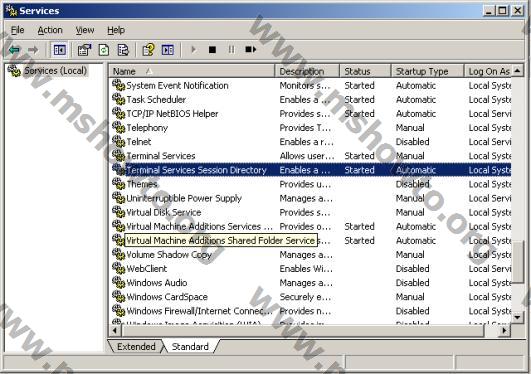Screen dimensions: 531x374
Task: Sort by the Description column header
Action: [307, 71]
